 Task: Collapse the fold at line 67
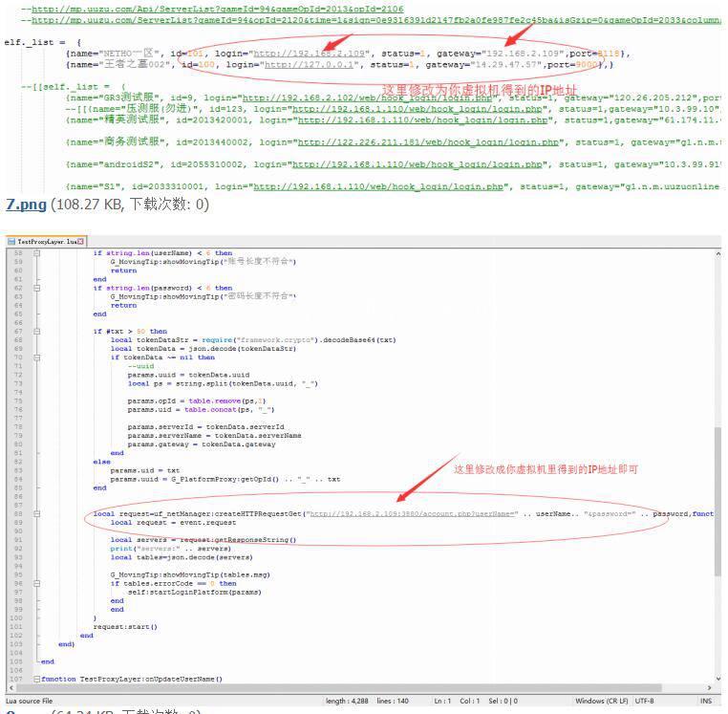click(37, 332)
